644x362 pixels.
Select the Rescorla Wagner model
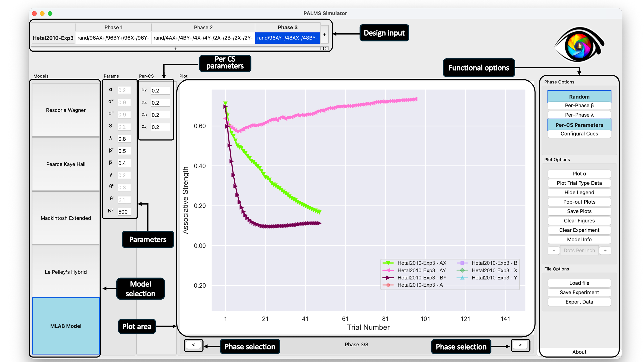(x=66, y=110)
